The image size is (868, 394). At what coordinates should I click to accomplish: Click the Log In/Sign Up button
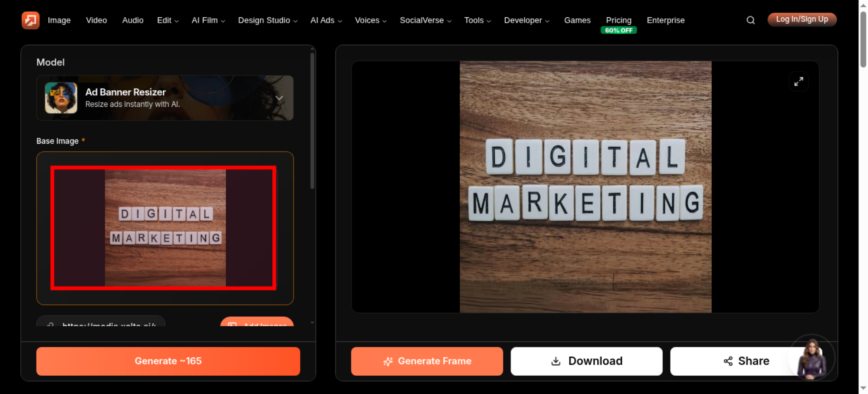[802, 20]
